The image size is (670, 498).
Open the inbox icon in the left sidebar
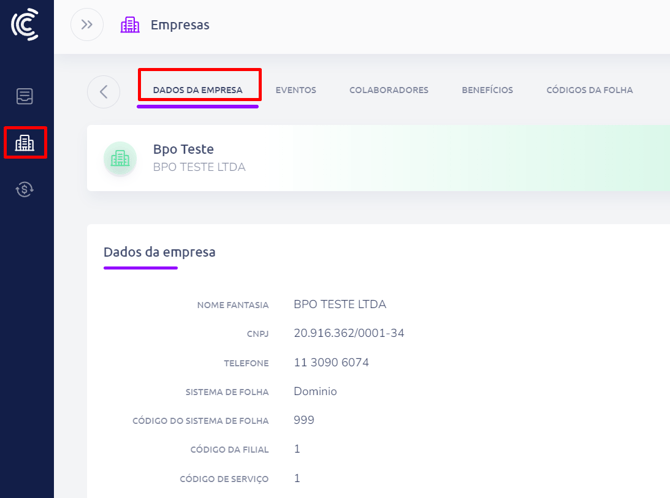pyautogui.click(x=25, y=97)
